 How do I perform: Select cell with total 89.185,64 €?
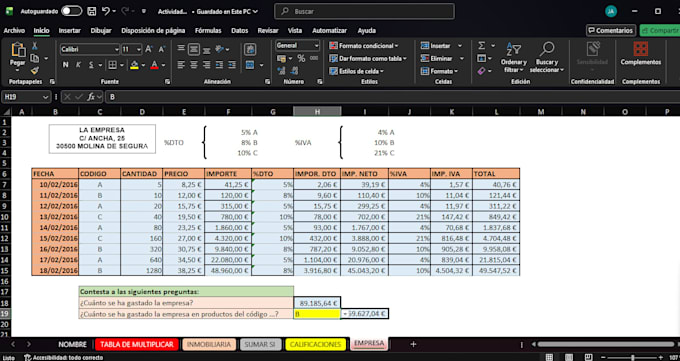pyautogui.click(x=317, y=303)
